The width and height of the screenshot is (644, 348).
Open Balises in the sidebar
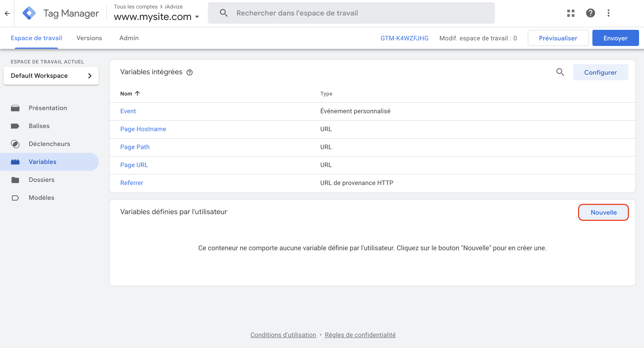coord(39,126)
